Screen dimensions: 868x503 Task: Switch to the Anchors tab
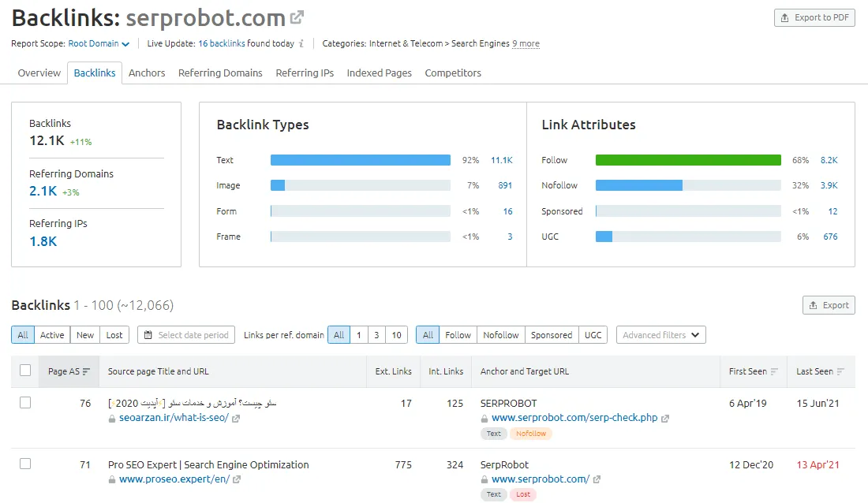(x=147, y=73)
